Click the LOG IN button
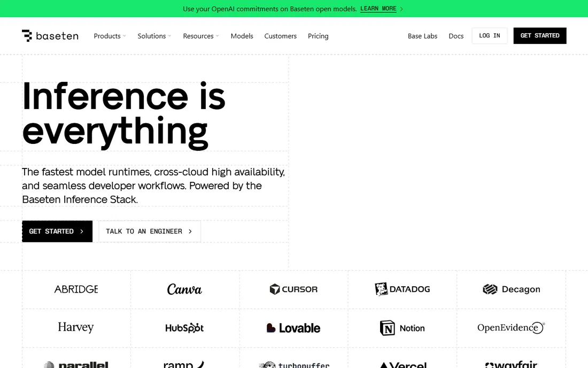 (x=489, y=36)
